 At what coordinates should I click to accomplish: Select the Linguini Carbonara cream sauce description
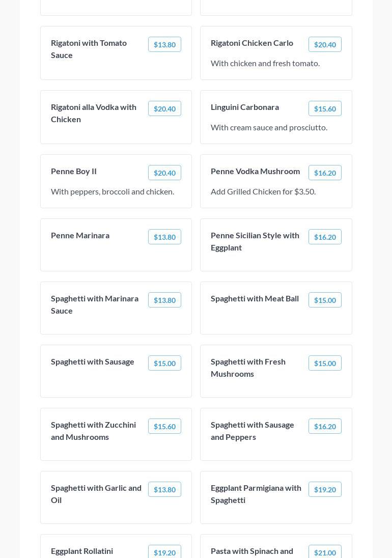click(269, 127)
